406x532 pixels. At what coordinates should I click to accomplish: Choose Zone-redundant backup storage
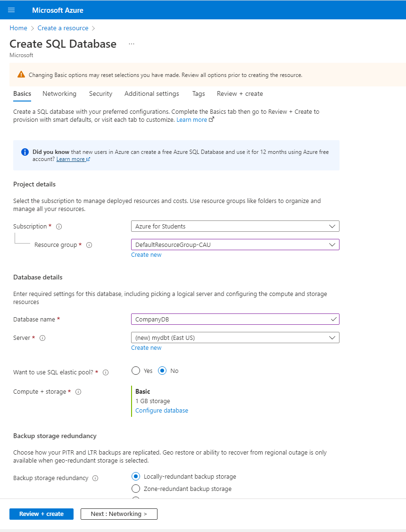[135, 489]
